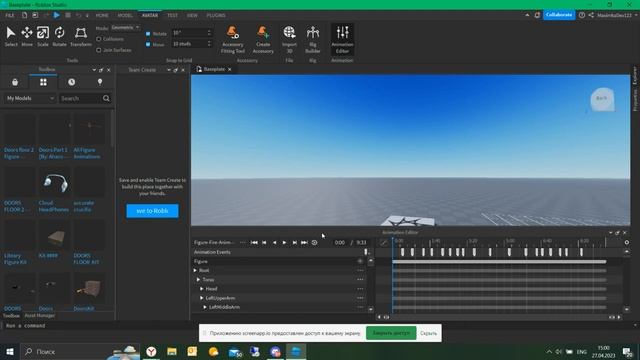The image size is (640, 360).
Task: Open the Head track options menu
Action: [360, 289]
